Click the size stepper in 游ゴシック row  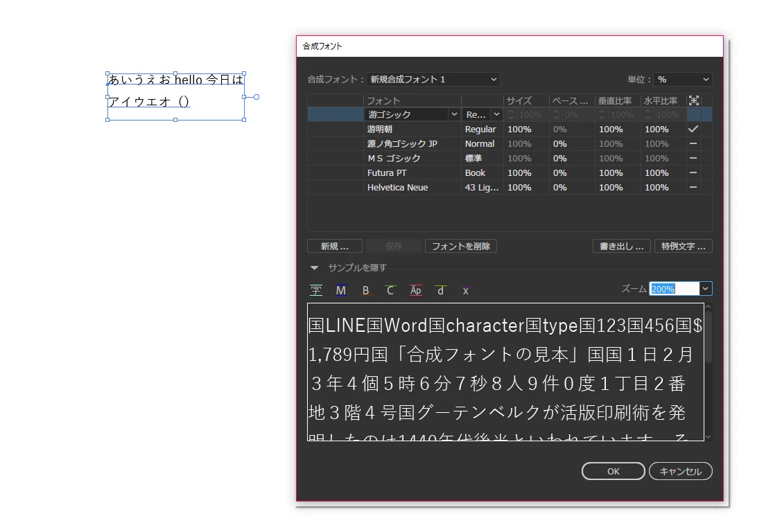pos(511,114)
